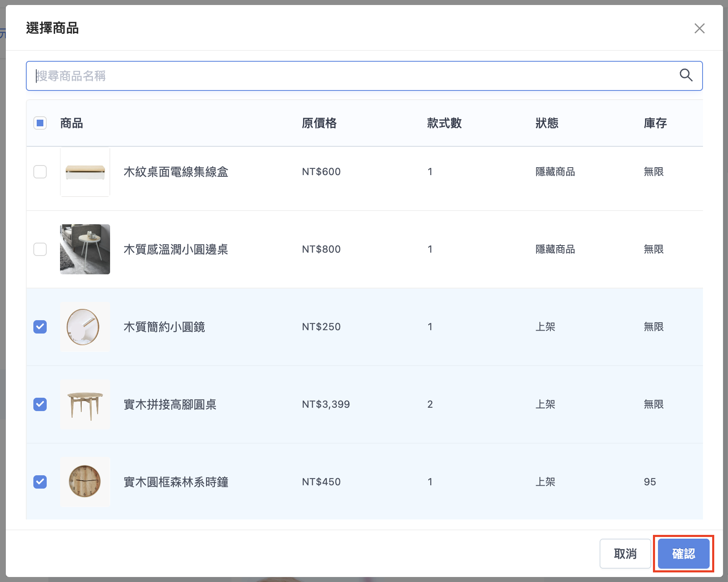The height and width of the screenshot is (582, 728).
Task: Click the 商品 column header
Action: [x=72, y=123]
